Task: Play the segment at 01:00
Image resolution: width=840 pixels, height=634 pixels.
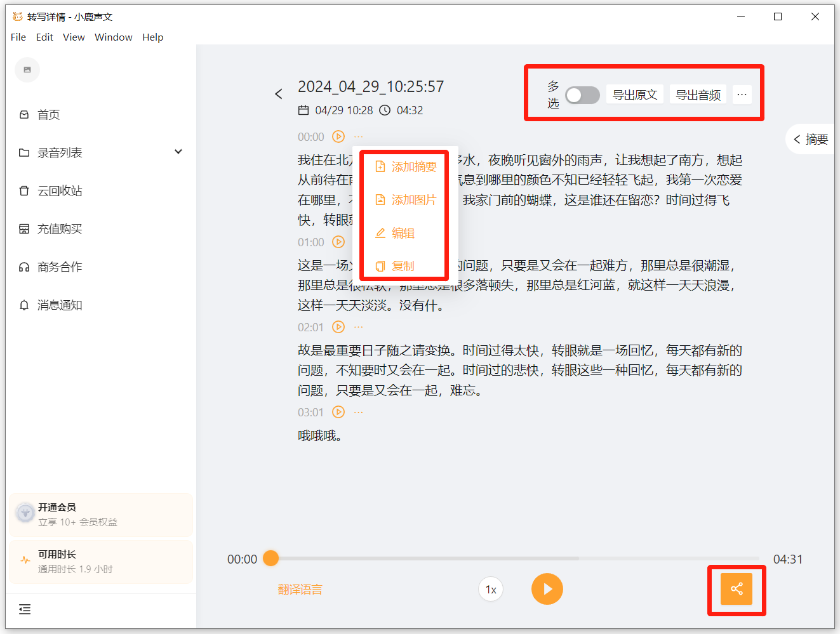Action: (x=338, y=242)
